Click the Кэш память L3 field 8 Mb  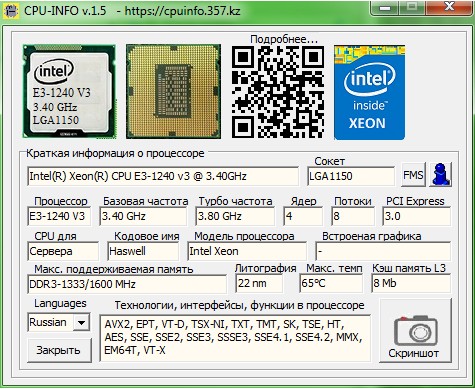click(411, 283)
